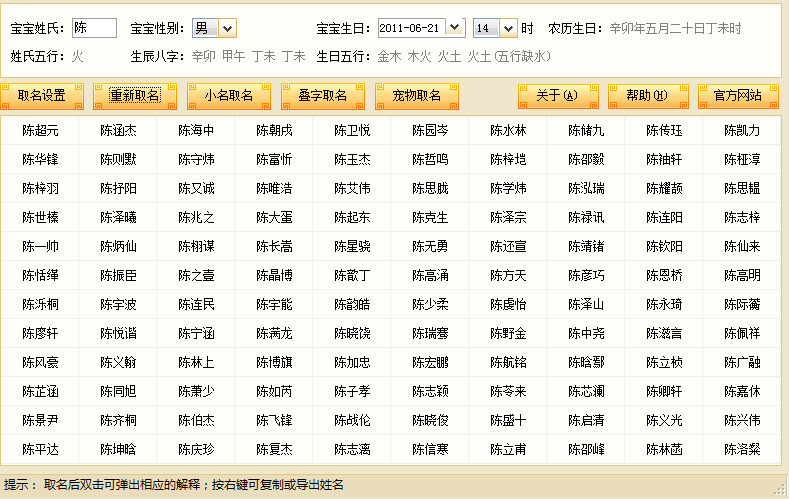The image size is (789, 499).
Task: Select the name 陈连民
Action: coord(196,304)
